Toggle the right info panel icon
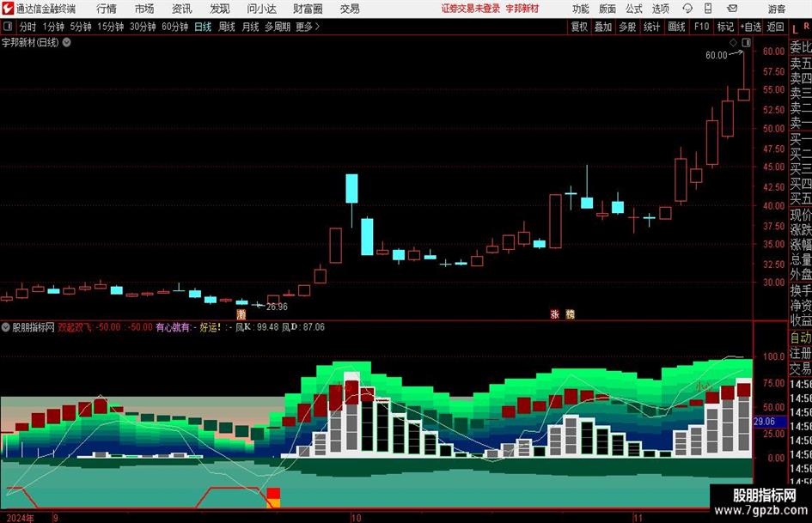812x523 pixels. click(746, 42)
